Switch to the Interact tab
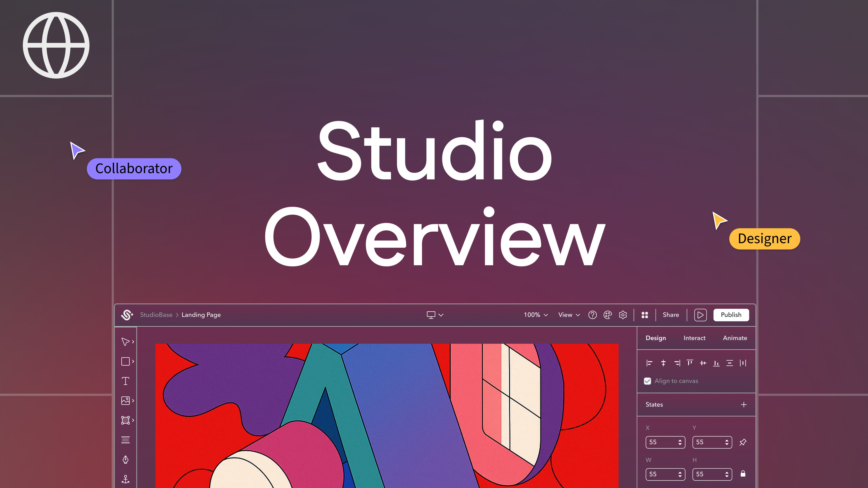868x488 pixels. [x=694, y=338]
